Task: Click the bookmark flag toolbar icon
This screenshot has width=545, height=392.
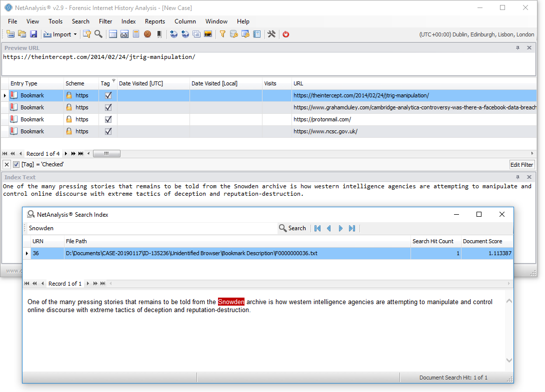Action: pyautogui.click(x=159, y=34)
